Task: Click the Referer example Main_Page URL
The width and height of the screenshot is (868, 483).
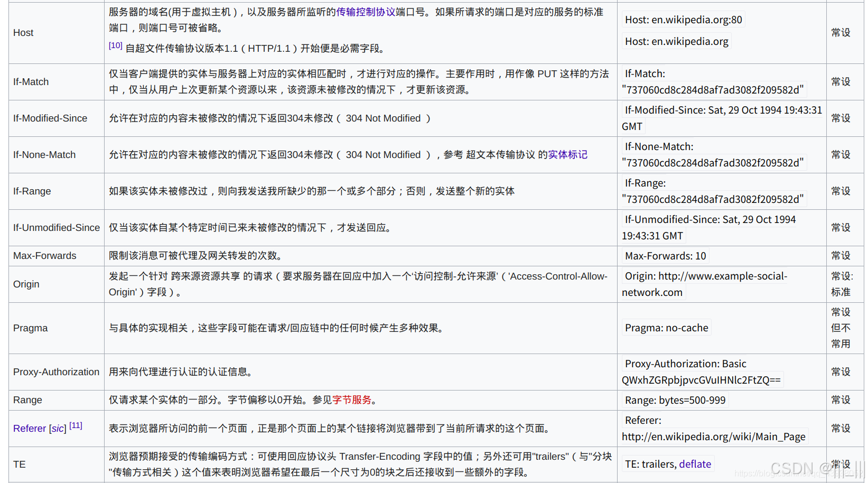Action: point(714,436)
